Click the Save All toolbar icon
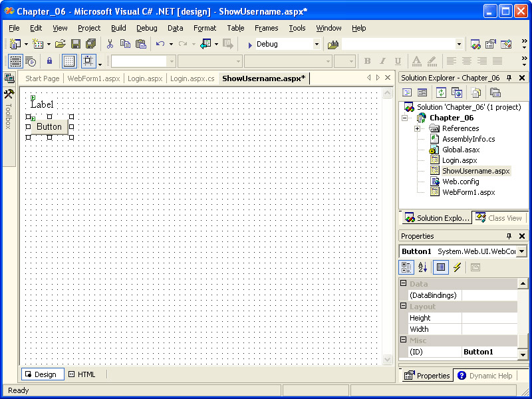 (90, 44)
